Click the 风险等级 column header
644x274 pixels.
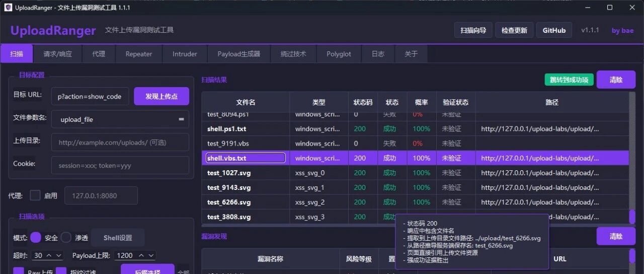[359, 259]
